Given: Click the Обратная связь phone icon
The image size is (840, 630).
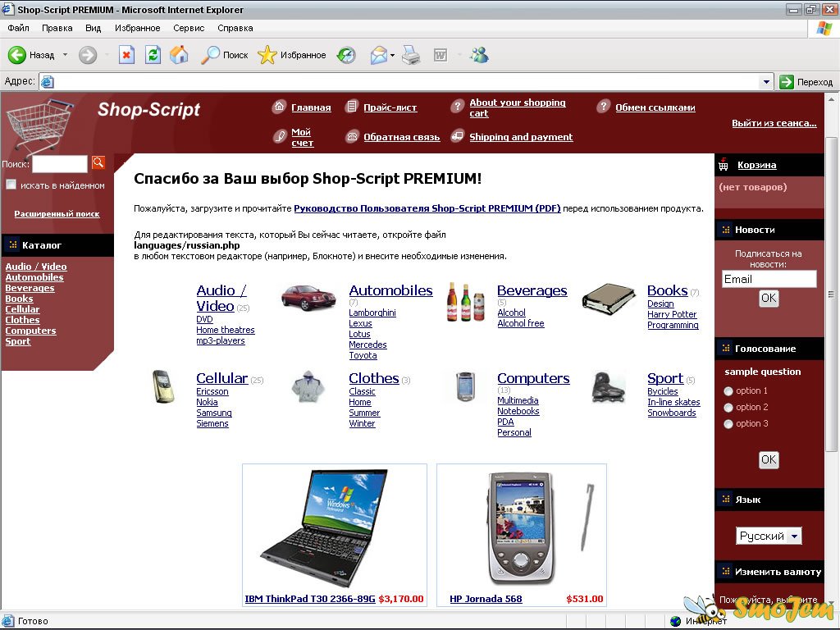Looking at the screenshot, I should tap(352, 137).
